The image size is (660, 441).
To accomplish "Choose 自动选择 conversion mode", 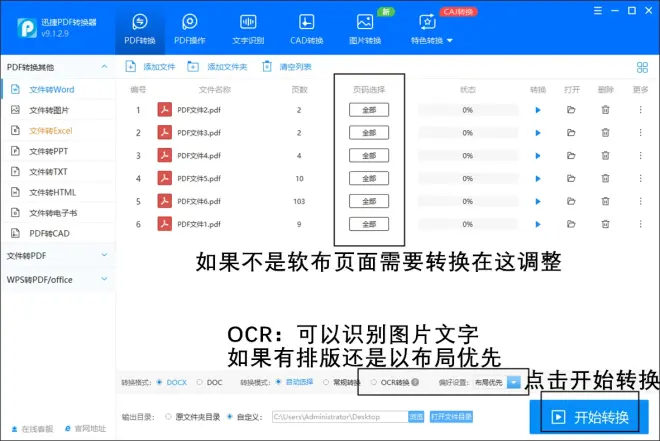I will point(278,382).
